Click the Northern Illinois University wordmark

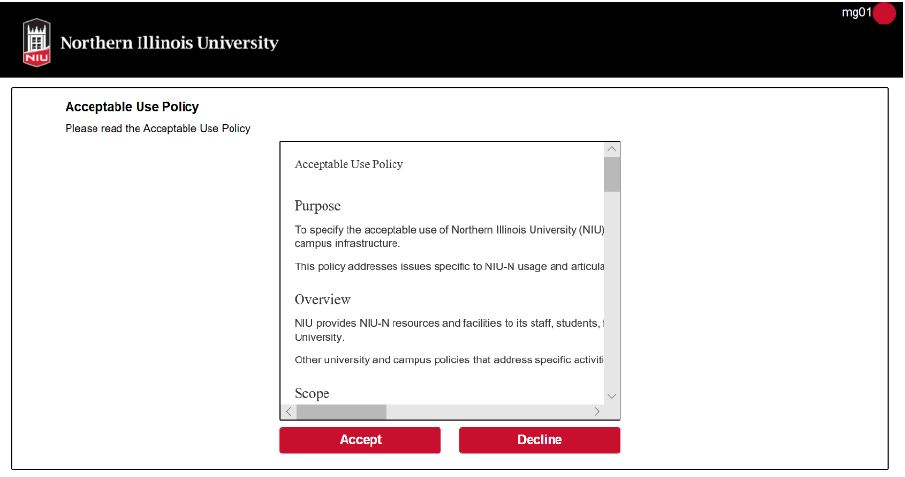[169, 43]
